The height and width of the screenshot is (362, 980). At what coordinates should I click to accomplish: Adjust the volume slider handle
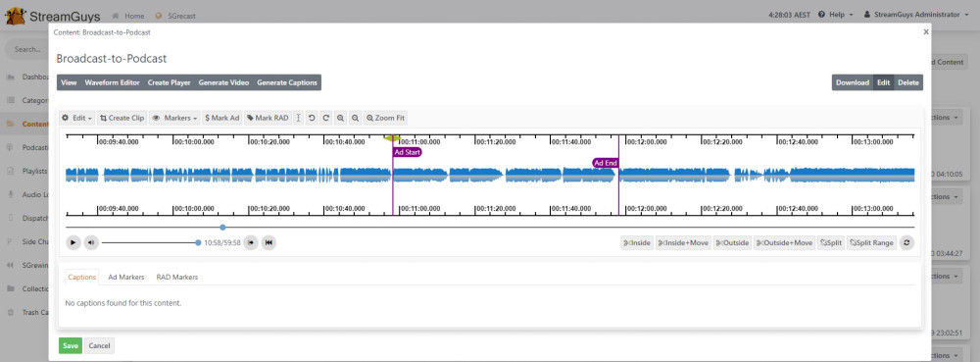point(198,242)
